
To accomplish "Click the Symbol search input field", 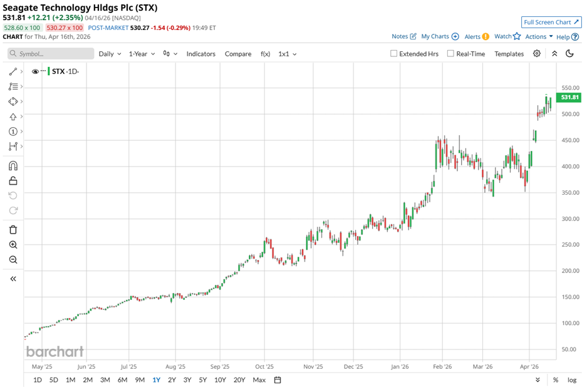I will [50, 54].
